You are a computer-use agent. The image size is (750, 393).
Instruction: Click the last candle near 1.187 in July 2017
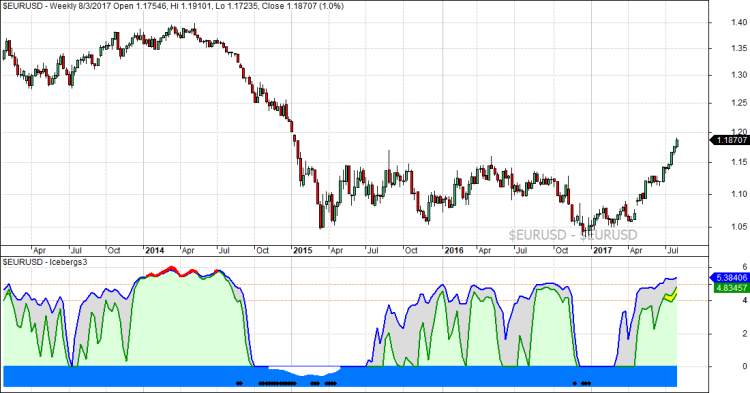(677, 142)
